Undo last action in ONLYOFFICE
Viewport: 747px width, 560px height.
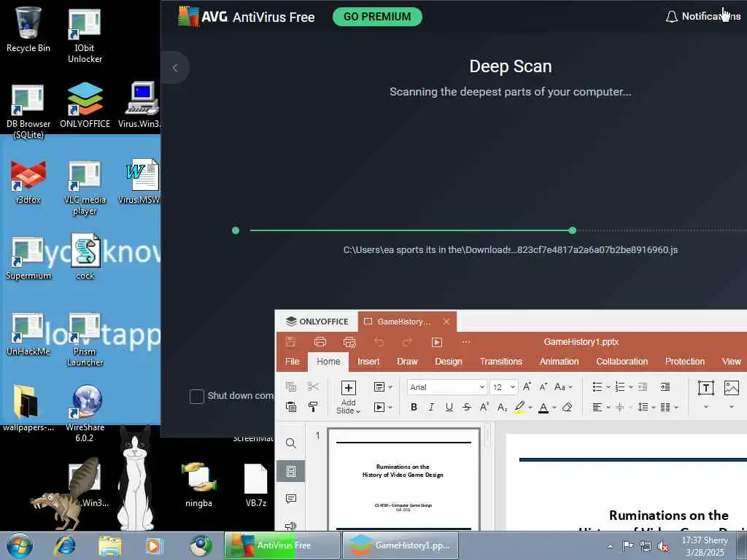point(379,342)
